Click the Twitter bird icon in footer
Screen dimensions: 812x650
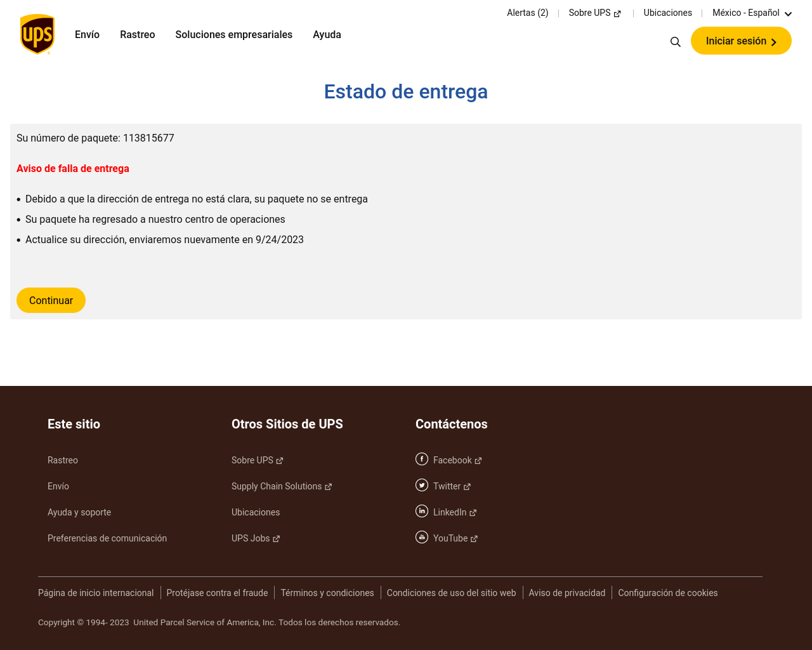(x=422, y=485)
